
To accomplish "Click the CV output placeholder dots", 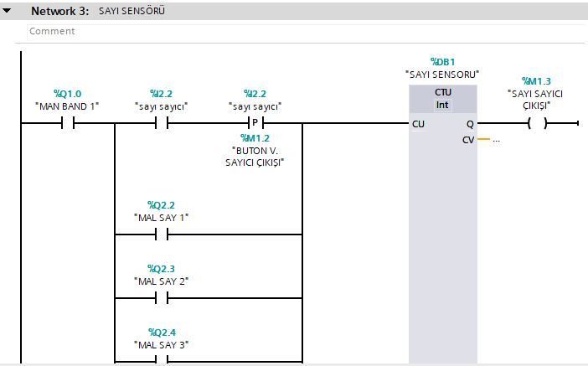I will (496, 140).
